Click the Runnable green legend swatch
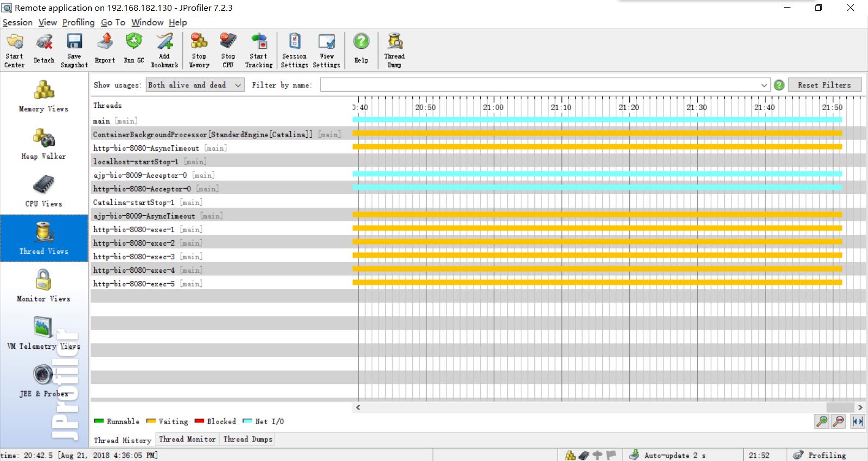The width and height of the screenshot is (868, 461). pyautogui.click(x=99, y=421)
